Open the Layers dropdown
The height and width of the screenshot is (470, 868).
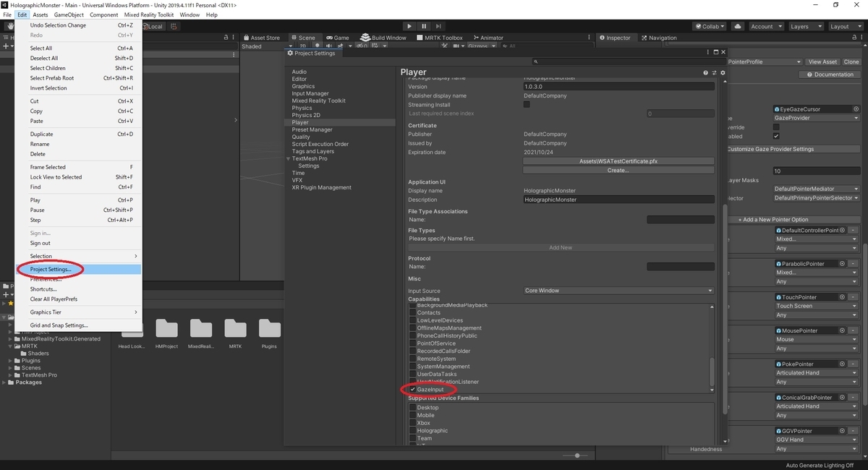(804, 26)
